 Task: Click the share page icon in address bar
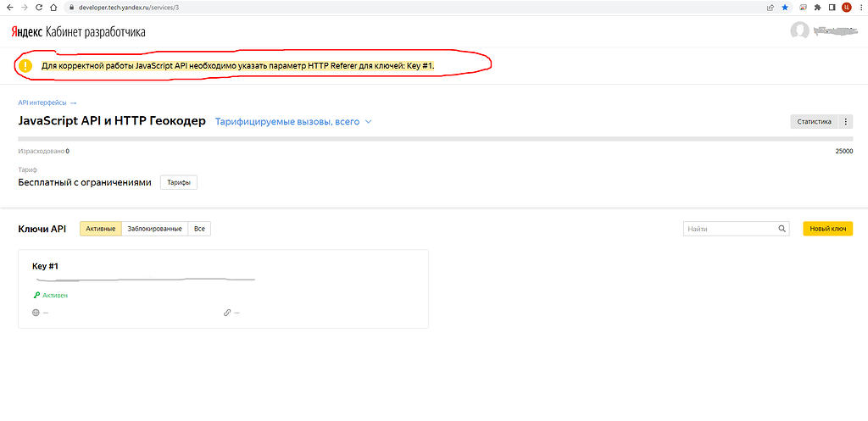tap(770, 7)
